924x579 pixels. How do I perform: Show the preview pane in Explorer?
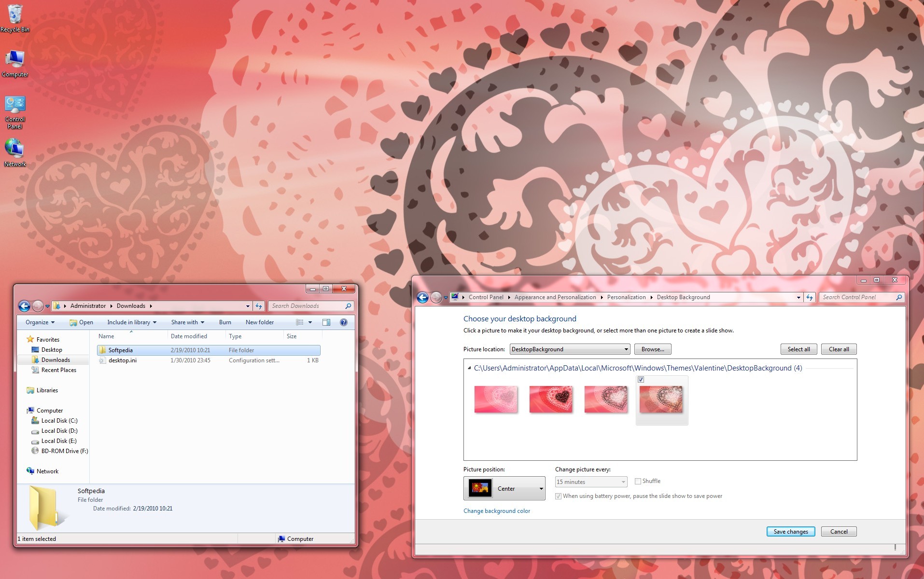coord(326,322)
